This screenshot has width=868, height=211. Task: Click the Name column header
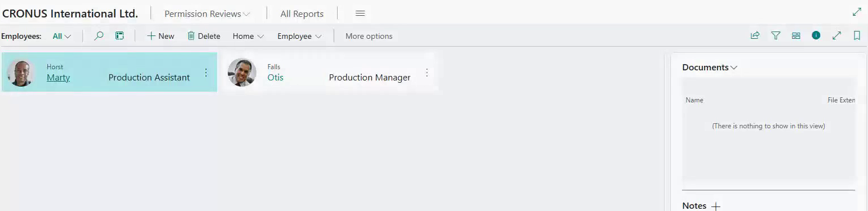694,100
